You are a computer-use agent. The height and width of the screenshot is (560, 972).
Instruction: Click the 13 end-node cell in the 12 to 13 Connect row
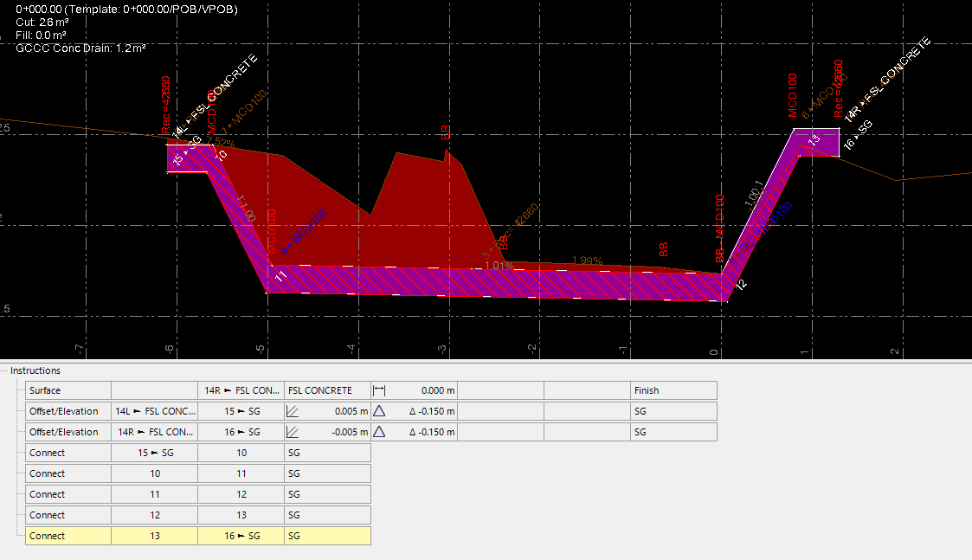pyautogui.click(x=241, y=515)
